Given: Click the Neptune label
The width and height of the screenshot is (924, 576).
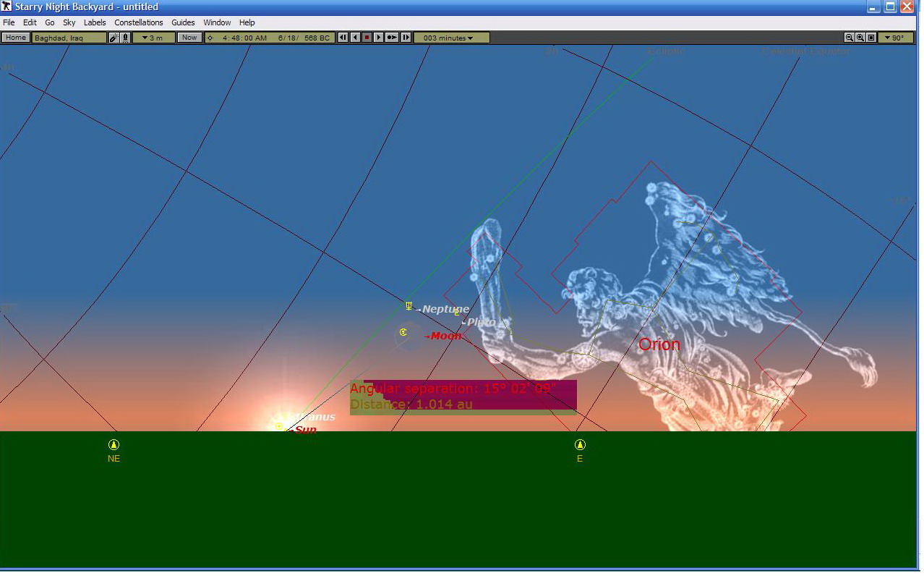Looking at the screenshot, I should [445, 309].
